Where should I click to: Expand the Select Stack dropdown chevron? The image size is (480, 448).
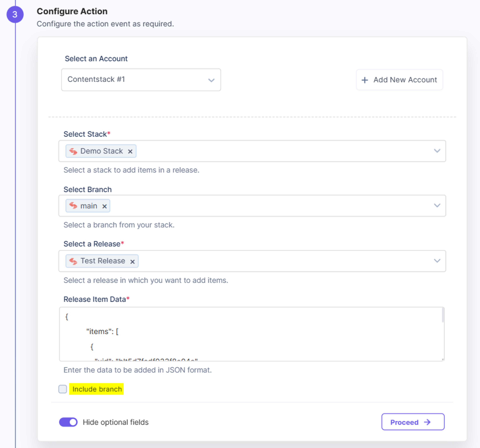coord(437,151)
